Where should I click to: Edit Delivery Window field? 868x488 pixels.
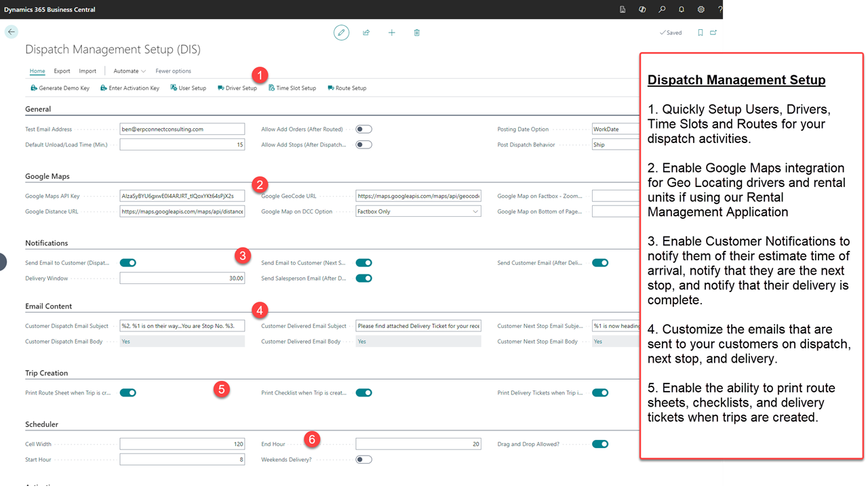point(182,279)
